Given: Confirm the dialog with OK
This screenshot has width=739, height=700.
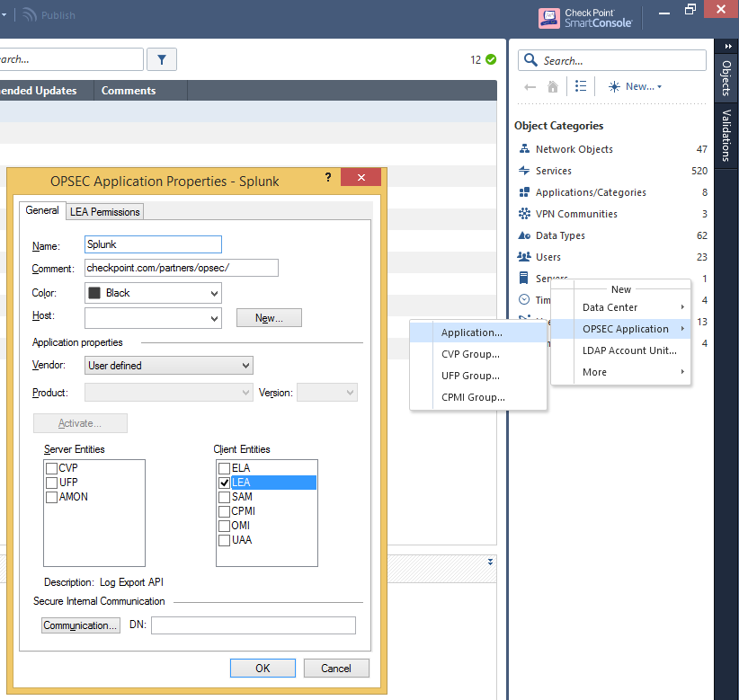Looking at the screenshot, I should click(x=263, y=669).
